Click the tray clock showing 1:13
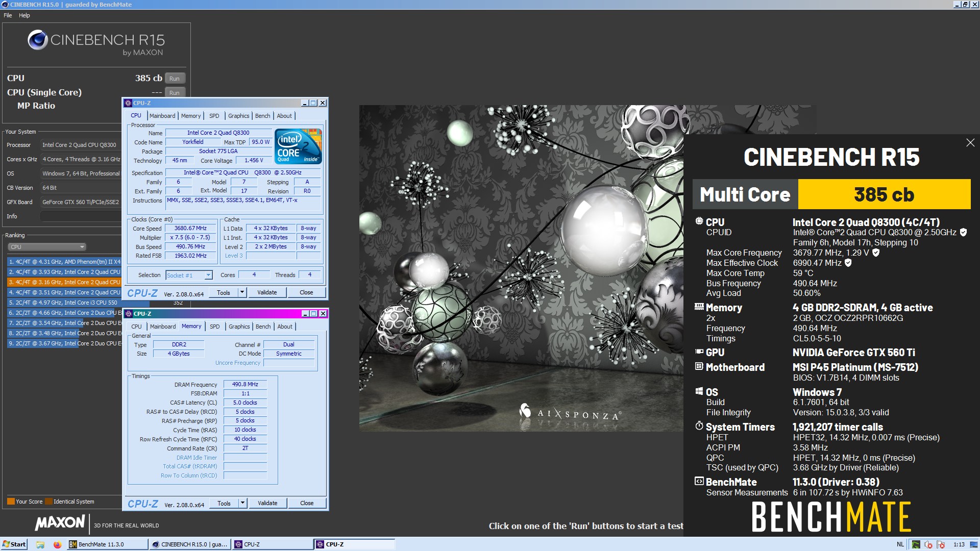Image resolution: width=980 pixels, height=551 pixels. (x=959, y=544)
